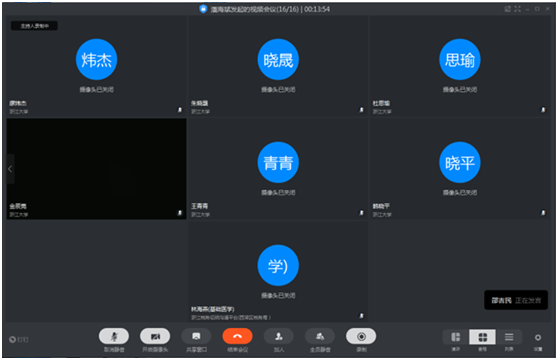This screenshot has height=360, width=558.
Task: Click the 晓平 participant avatar
Action: tap(460, 163)
